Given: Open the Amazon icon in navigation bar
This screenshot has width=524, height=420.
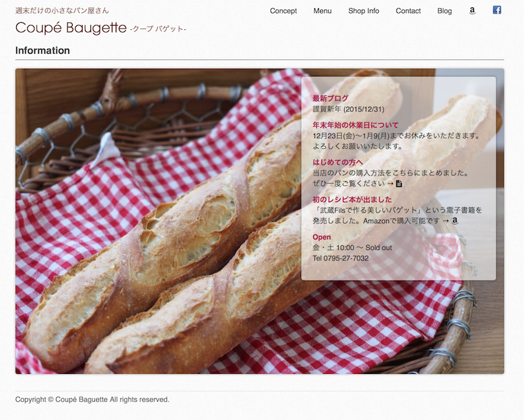Looking at the screenshot, I should (x=472, y=10).
